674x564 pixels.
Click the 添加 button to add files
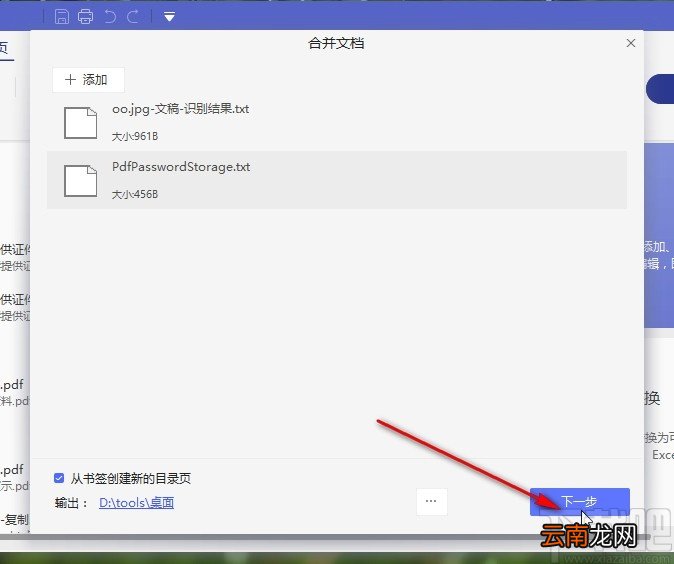pyautogui.click(x=89, y=80)
